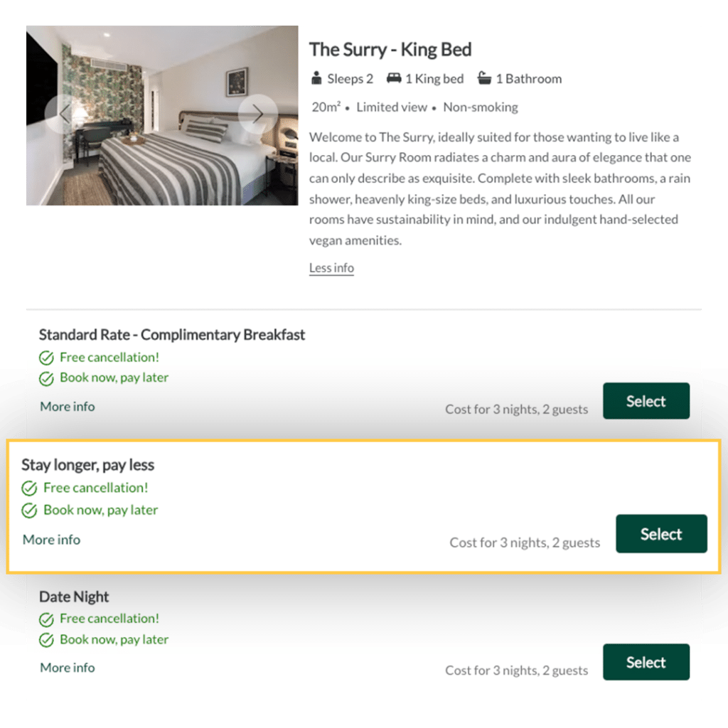The width and height of the screenshot is (728, 728).
Task: Select the Stay longer, pay less rate
Action: coord(661,534)
